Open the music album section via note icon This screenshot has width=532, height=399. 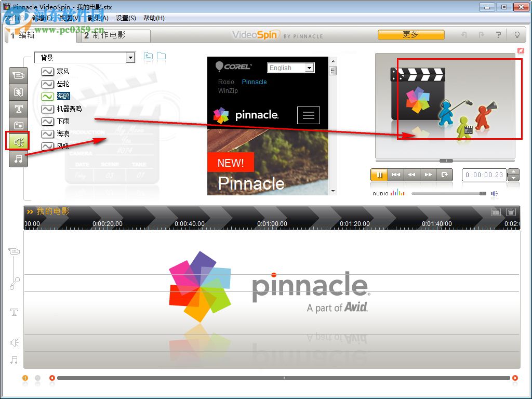tap(19, 157)
